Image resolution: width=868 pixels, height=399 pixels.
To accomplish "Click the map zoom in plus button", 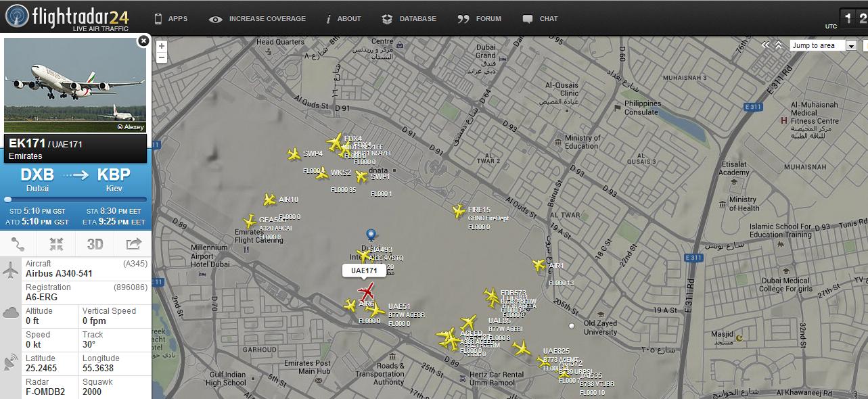I will click(x=161, y=47).
